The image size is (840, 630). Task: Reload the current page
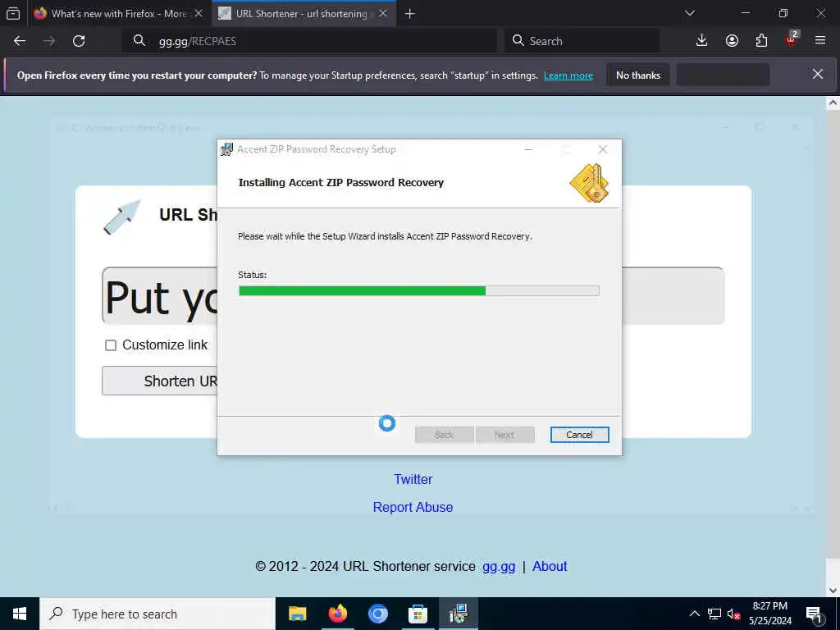79,41
